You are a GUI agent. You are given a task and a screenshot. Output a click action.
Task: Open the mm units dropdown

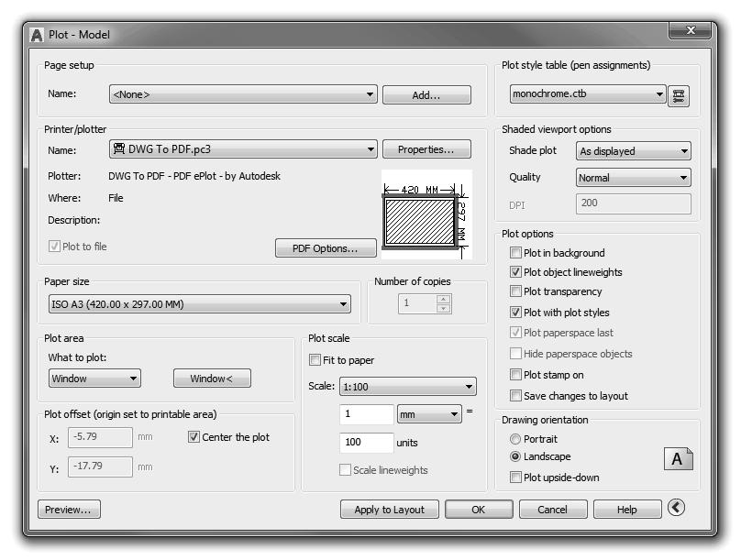(429, 414)
